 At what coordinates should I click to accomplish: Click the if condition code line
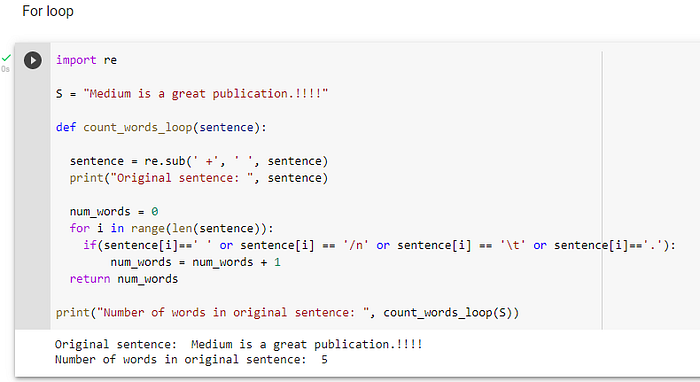click(x=379, y=245)
